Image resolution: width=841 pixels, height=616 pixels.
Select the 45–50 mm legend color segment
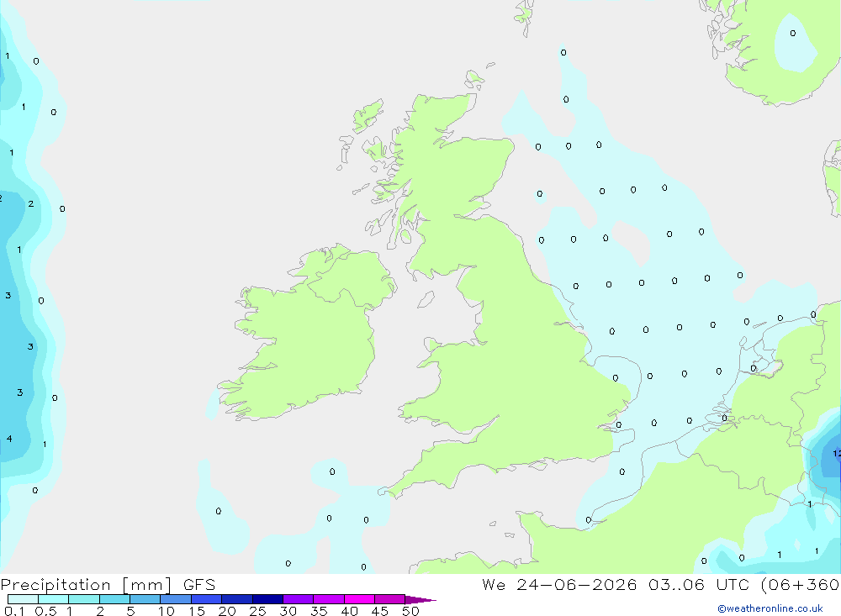[x=390, y=599]
